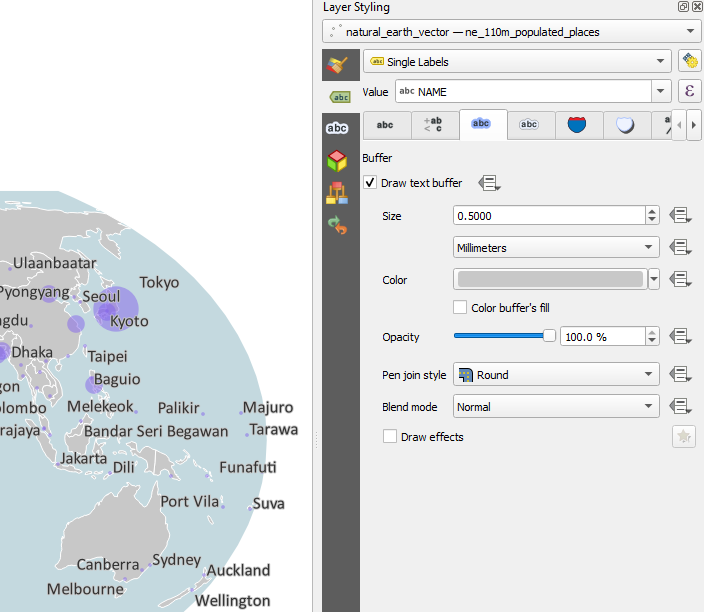Open the 3D View cube tab
Screen dimensions: 704x612
click(337, 161)
